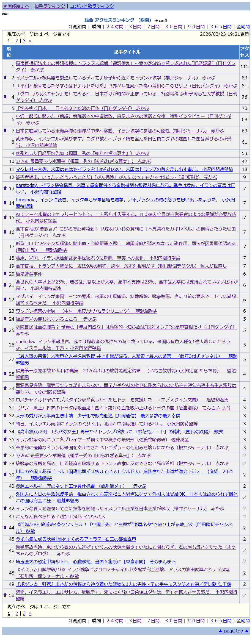
Task: Open the コメント数ランキング link
Action: [x=92, y=6]
